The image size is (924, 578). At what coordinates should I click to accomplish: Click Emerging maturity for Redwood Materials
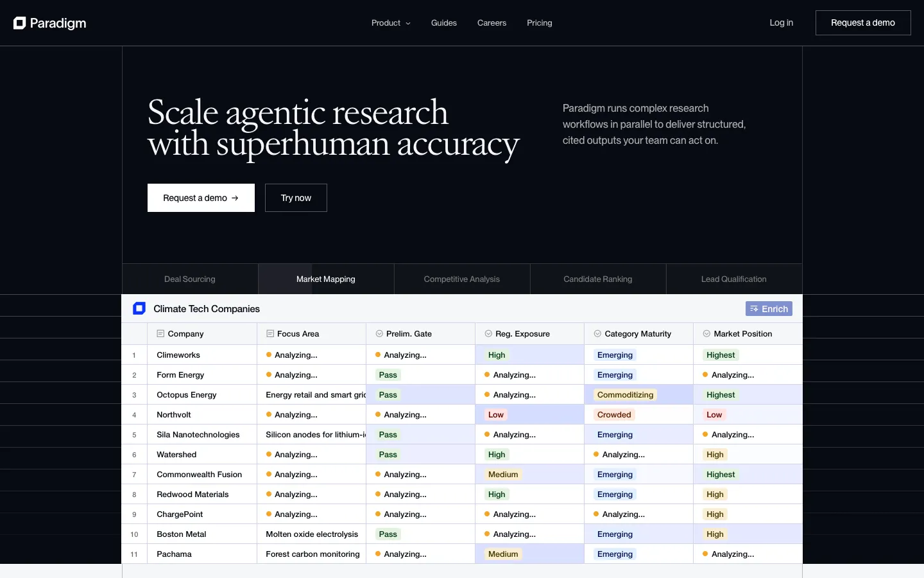click(x=615, y=495)
